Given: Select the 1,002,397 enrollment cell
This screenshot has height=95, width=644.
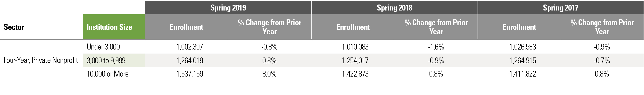Looking at the screenshot, I should point(190,47).
